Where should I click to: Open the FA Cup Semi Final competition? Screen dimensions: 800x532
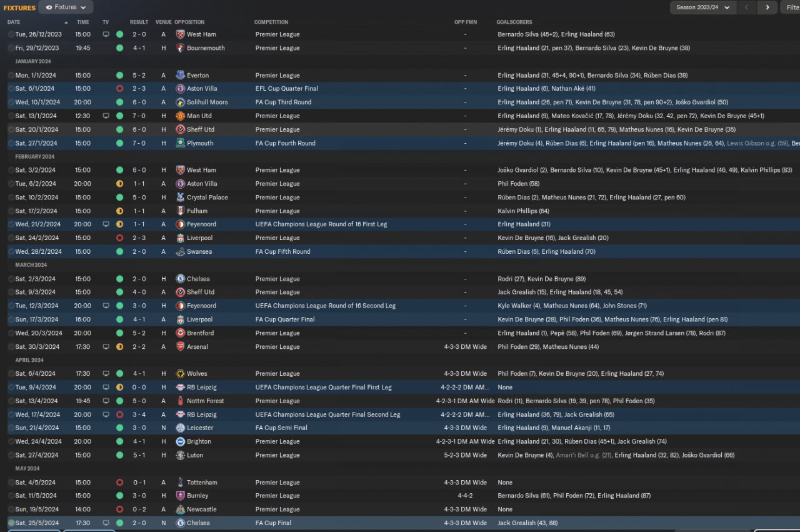coord(281,428)
